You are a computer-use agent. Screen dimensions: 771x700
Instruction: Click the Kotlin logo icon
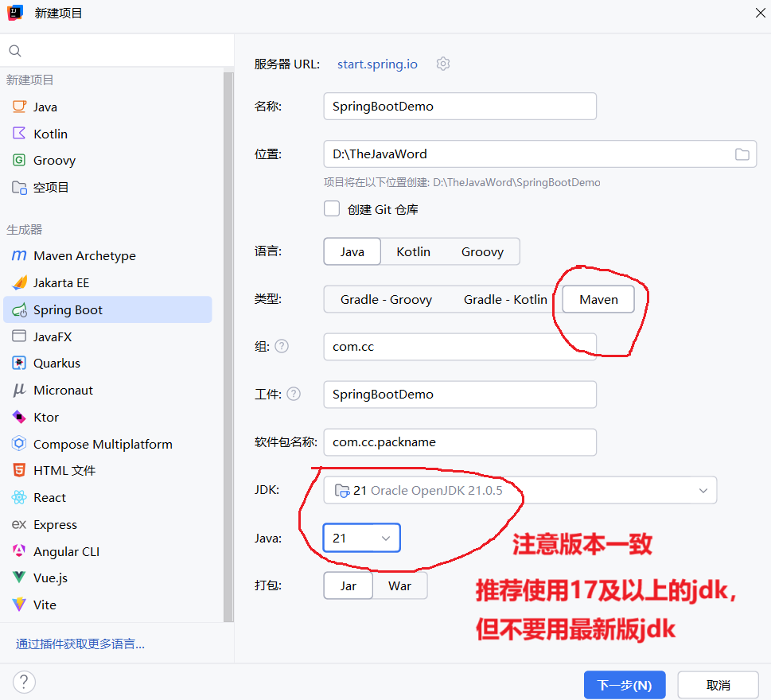[x=19, y=133]
